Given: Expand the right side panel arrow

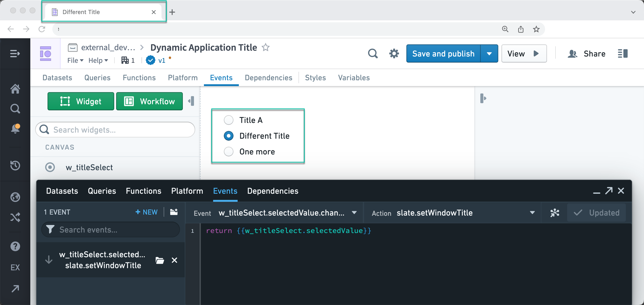Looking at the screenshot, I should coord(483,98).
